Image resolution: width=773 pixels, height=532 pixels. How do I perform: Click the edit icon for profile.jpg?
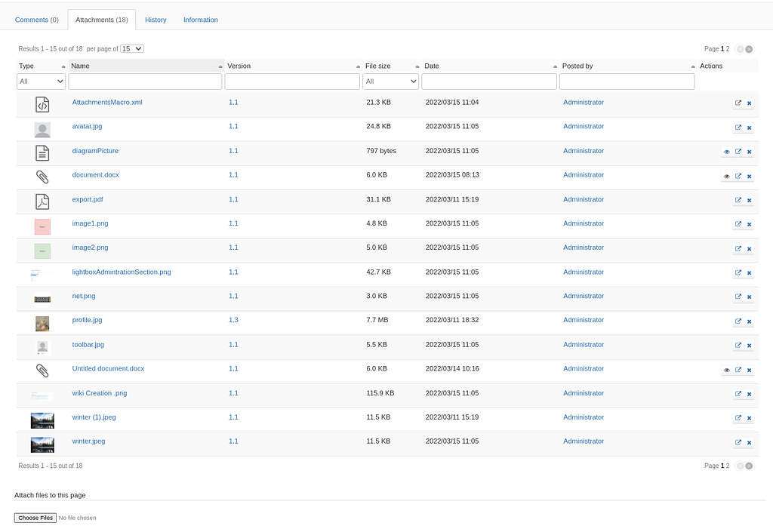738,321
